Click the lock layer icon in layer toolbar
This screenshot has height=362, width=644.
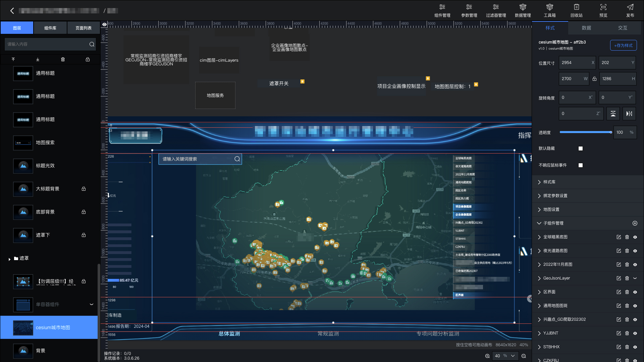(x=88, y=59)
